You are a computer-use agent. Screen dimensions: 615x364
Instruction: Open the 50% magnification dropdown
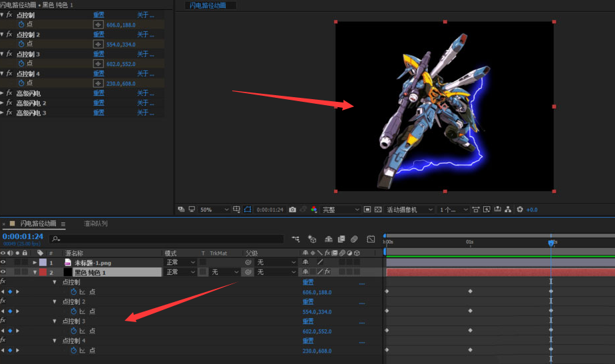[214, 210]
